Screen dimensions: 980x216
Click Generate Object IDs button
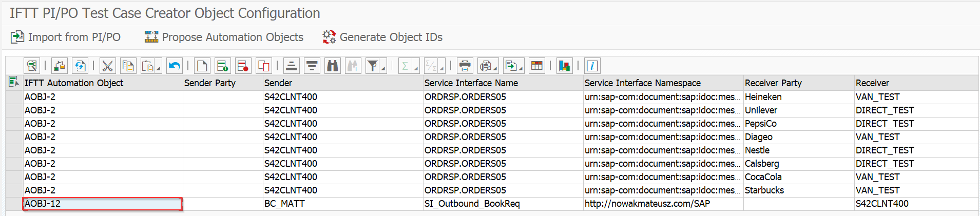382,37
